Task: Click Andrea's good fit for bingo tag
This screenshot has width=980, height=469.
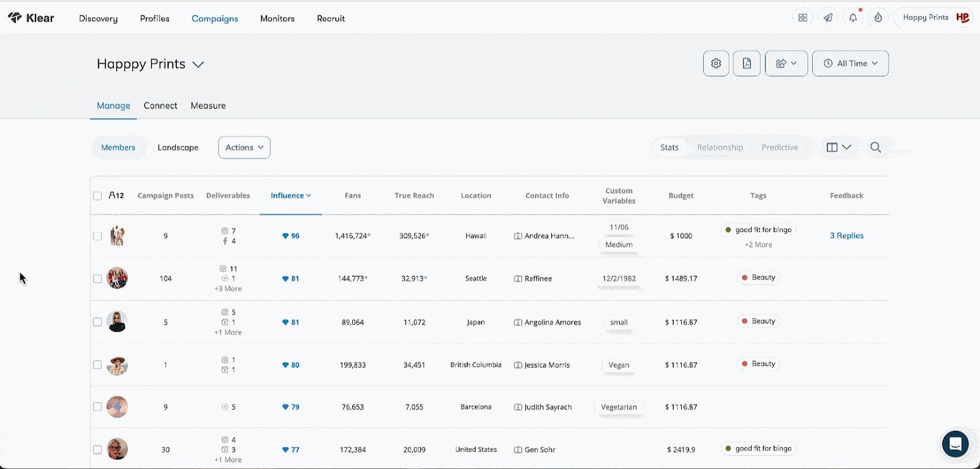Action: 758,230
